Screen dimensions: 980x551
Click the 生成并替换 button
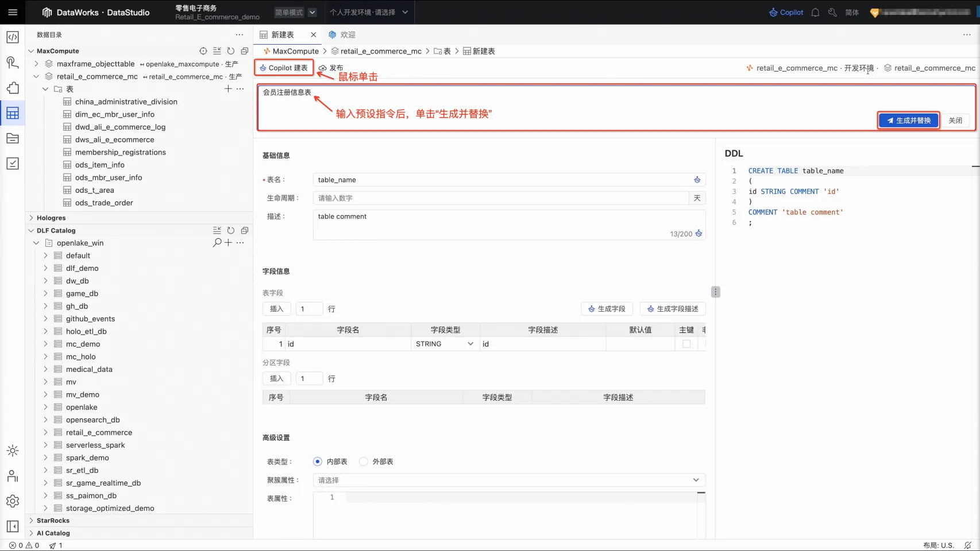pos(909,121)
